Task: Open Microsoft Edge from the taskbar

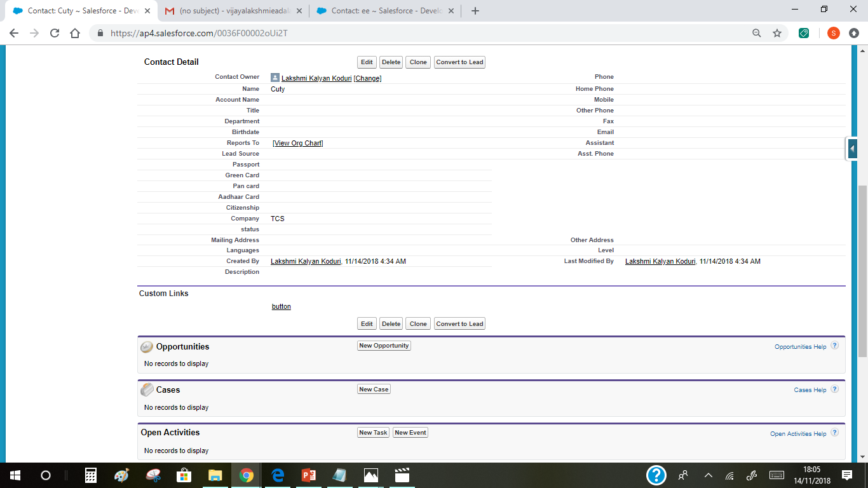Action: [x=278, y=475]
